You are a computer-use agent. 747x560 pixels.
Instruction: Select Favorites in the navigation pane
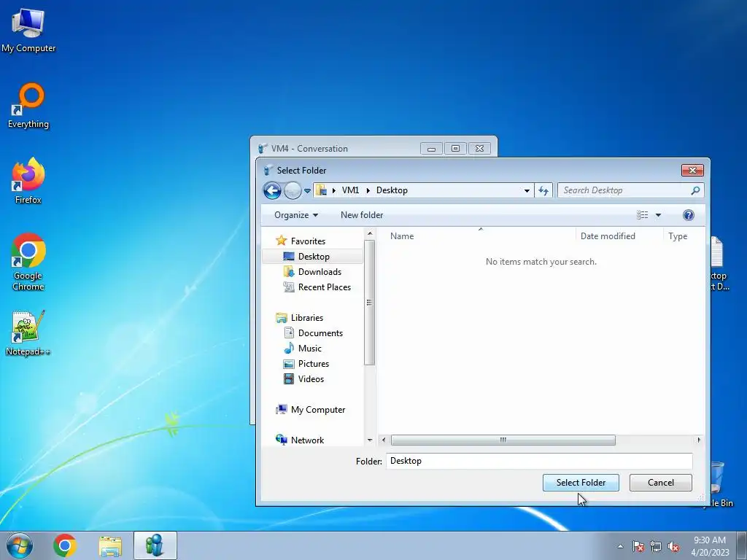tap(308, 241)
